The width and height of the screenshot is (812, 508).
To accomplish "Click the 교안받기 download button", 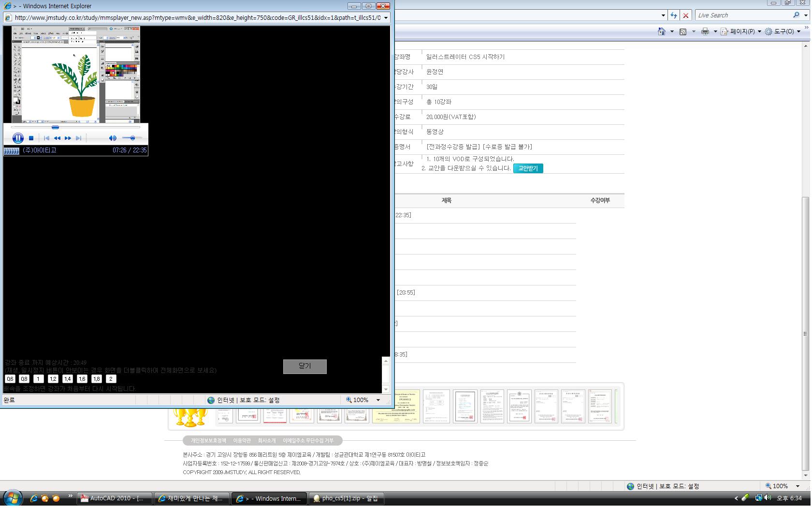I will click(528, 168).
